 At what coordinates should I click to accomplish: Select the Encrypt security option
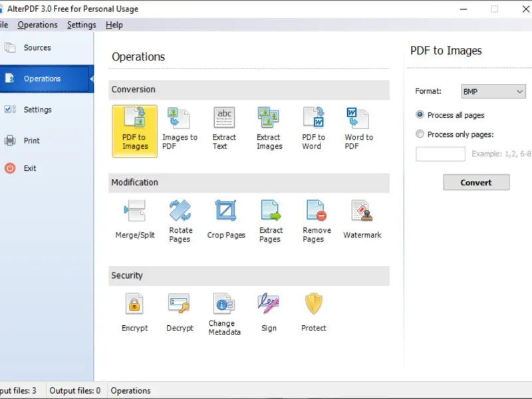point(134,313)
